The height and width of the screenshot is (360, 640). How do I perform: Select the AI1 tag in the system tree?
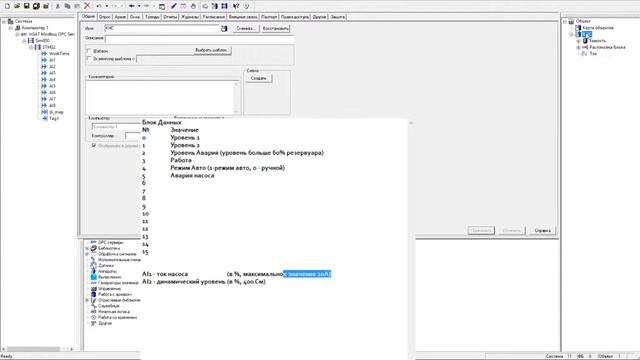tap(52, 60)
